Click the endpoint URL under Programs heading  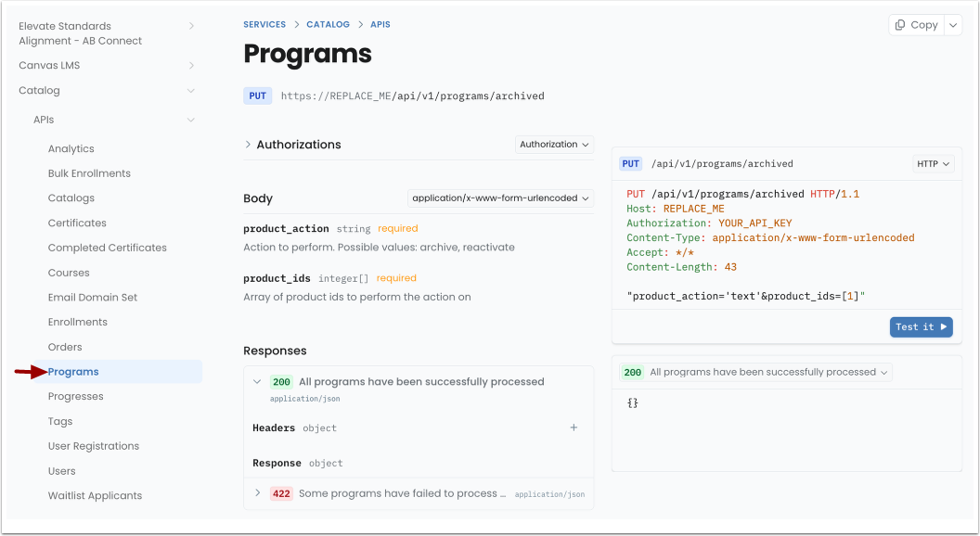coord(412,96)
